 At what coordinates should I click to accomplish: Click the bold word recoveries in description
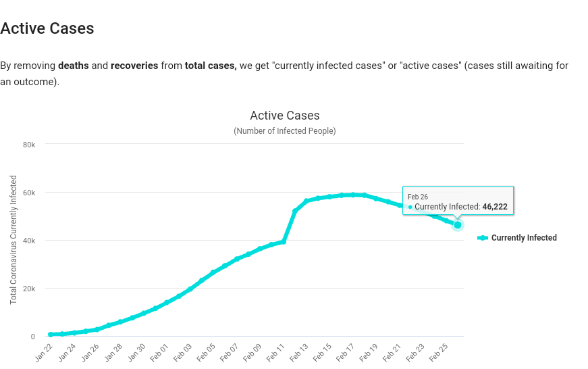[134, 66]
